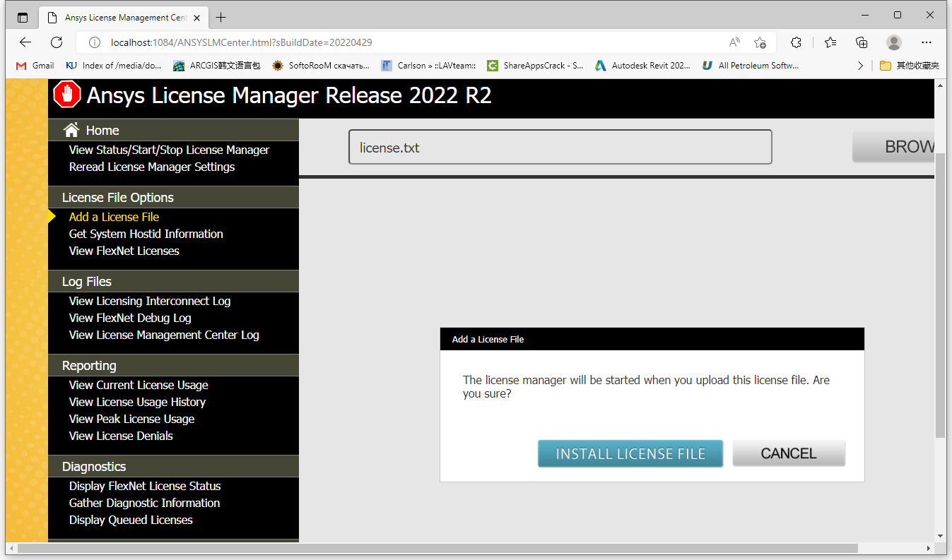Expand the bookmarks overflow chevron
This screenshot has width=952, height=560.
pos(860,66)
